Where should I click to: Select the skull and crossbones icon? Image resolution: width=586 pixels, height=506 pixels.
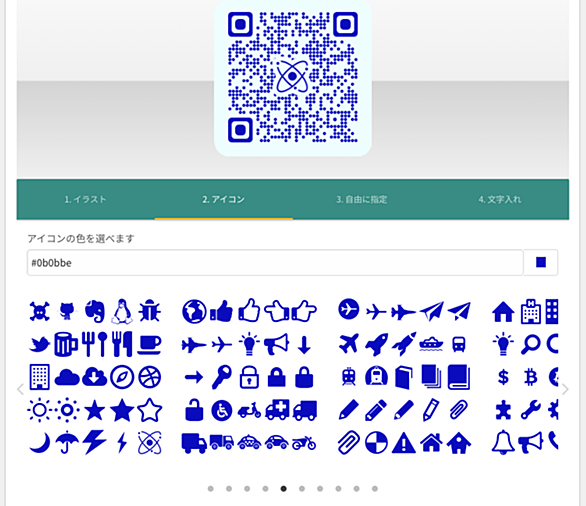(x=40, y=311)
